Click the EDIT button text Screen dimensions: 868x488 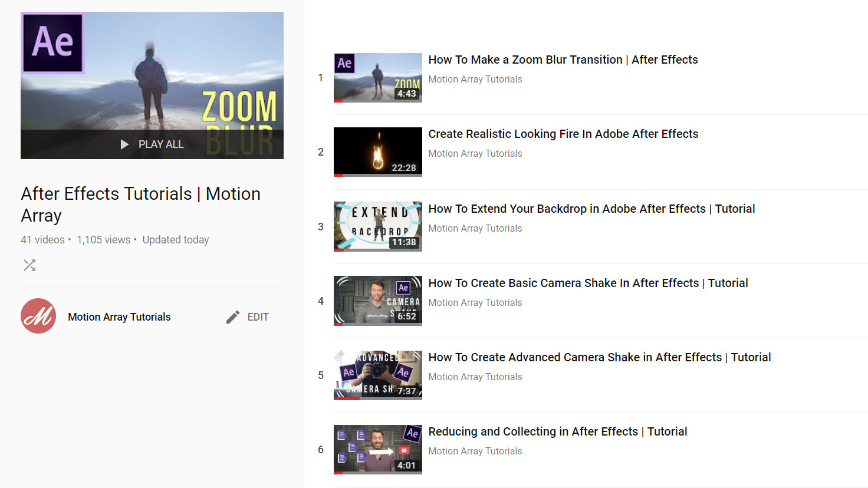(258, 317)
